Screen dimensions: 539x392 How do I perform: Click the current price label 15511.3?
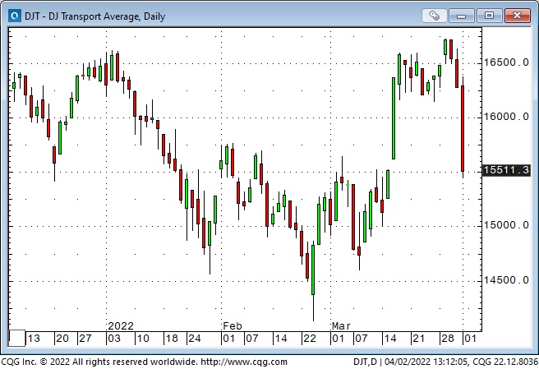point(506,170)
